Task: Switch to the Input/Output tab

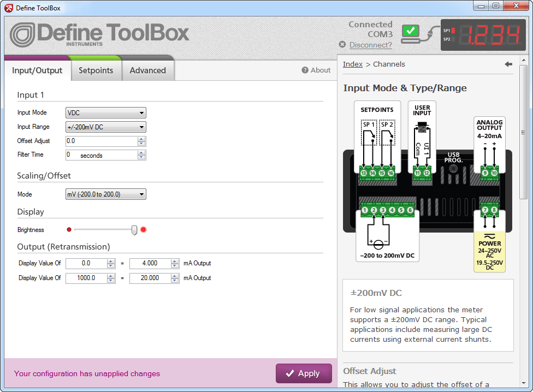Action: 37,70
